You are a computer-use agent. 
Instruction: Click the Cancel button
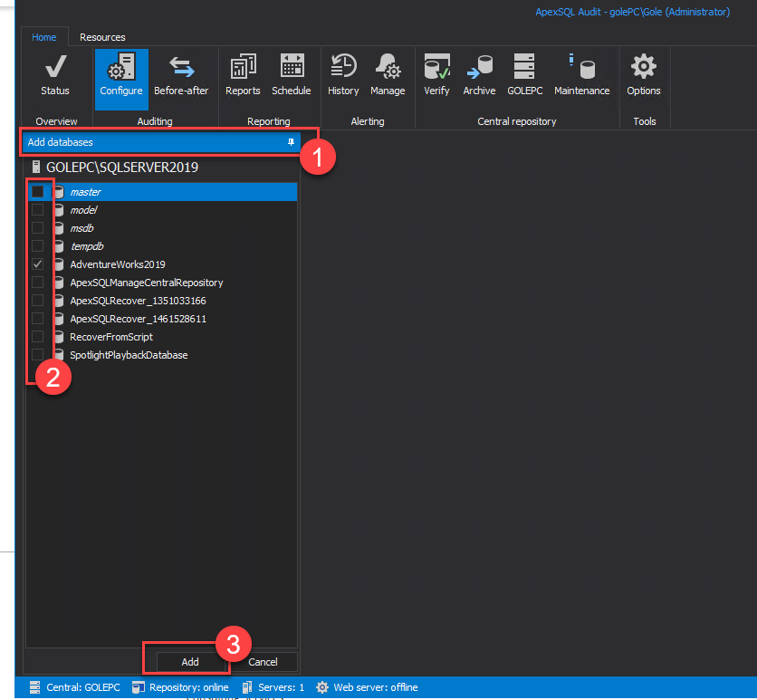pyautogui.click(x=263, y=662)
